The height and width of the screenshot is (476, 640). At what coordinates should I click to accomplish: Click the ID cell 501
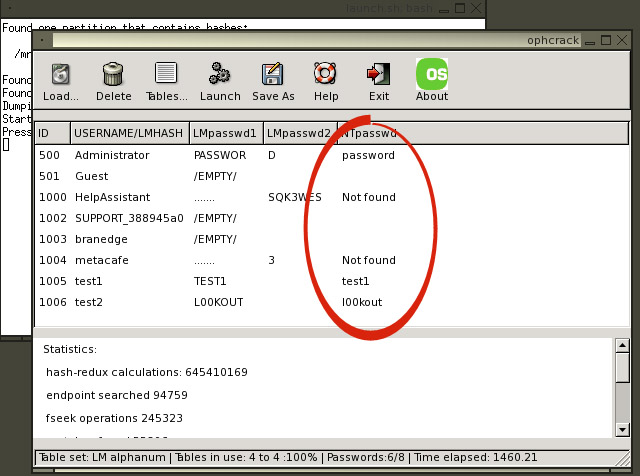(49, 176)
